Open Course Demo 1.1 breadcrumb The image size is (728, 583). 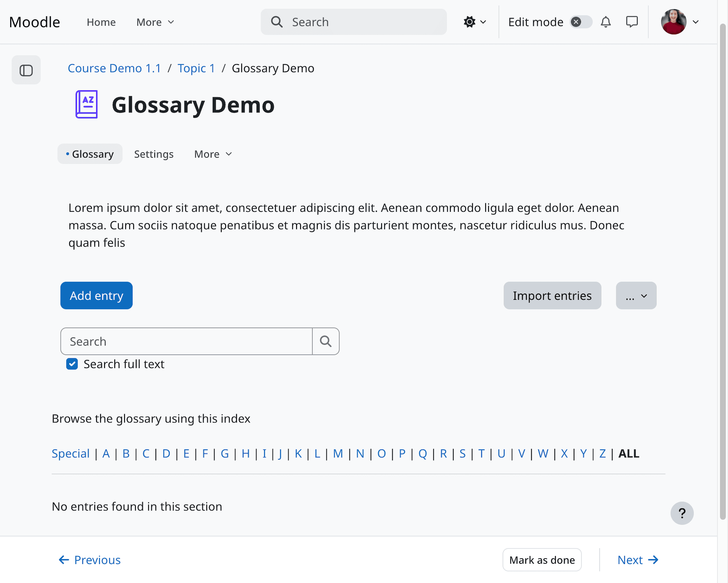click(114, 68)
